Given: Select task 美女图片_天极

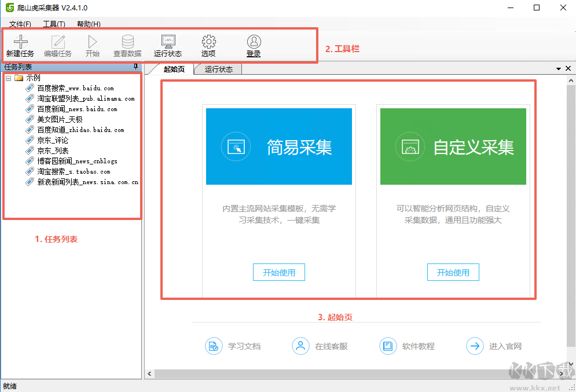Looking at the screenshot, I should tap(60, 119).
